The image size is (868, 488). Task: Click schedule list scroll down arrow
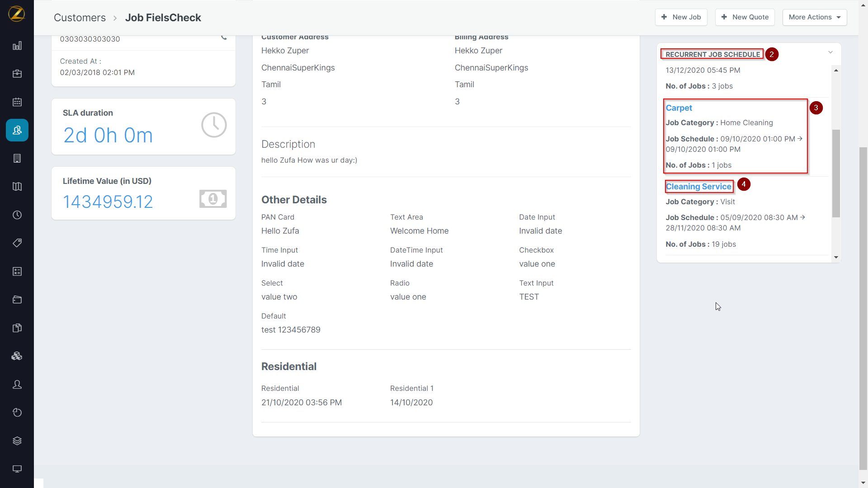pos(836,257)
